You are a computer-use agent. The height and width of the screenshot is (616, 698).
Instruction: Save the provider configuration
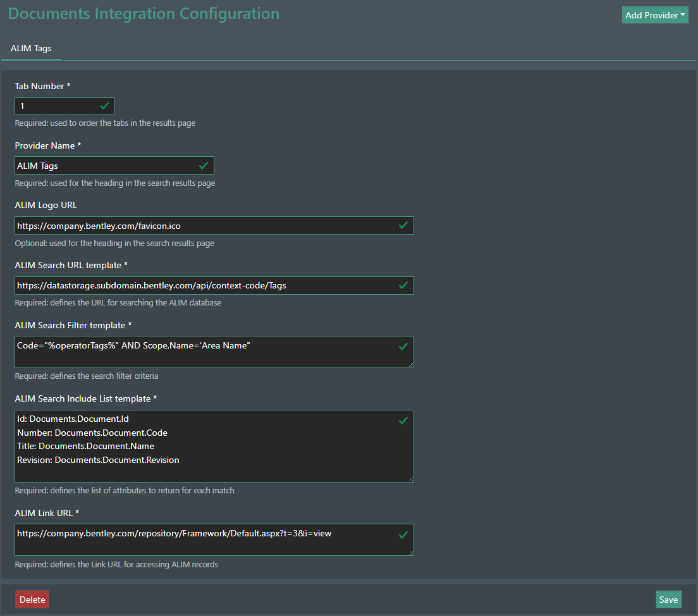(668, 599)
